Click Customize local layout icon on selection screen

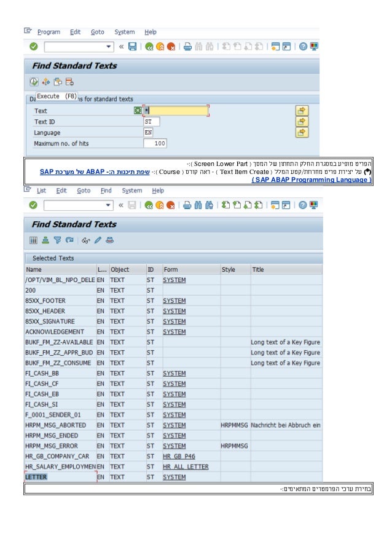314,46
